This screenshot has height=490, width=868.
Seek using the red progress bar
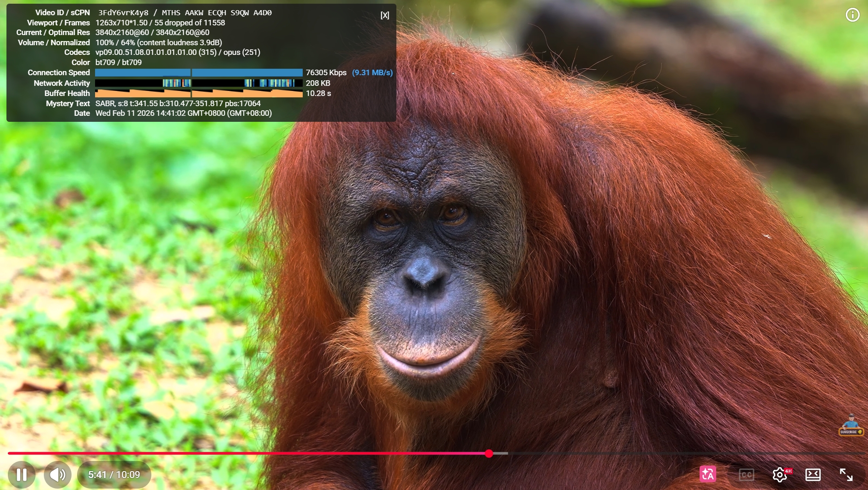click(248, 454)
